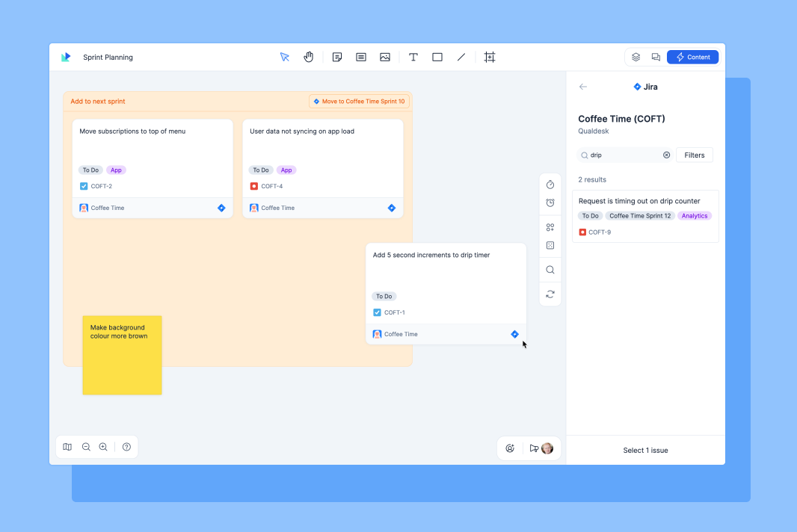Go back using the Jira panel arrow
This screenshot has height=532, width=797.
click(x=582, y=87)
